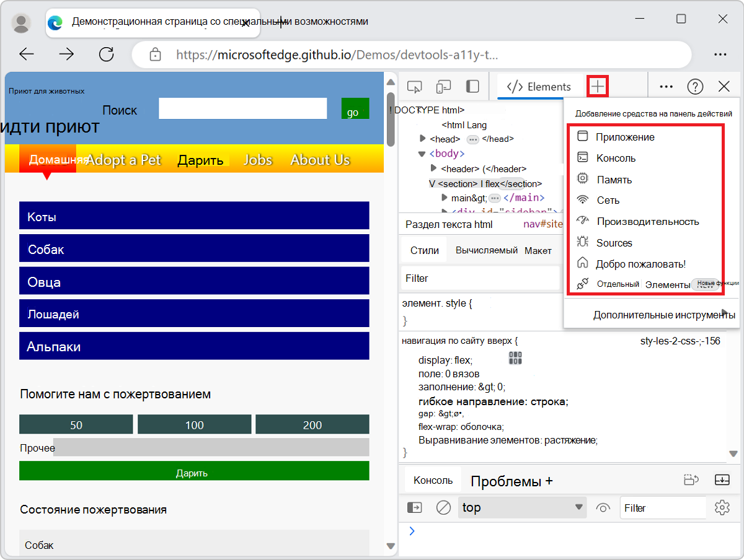The image size is (744, 560).
Task: Open the Макет tab
Action: 538,250
